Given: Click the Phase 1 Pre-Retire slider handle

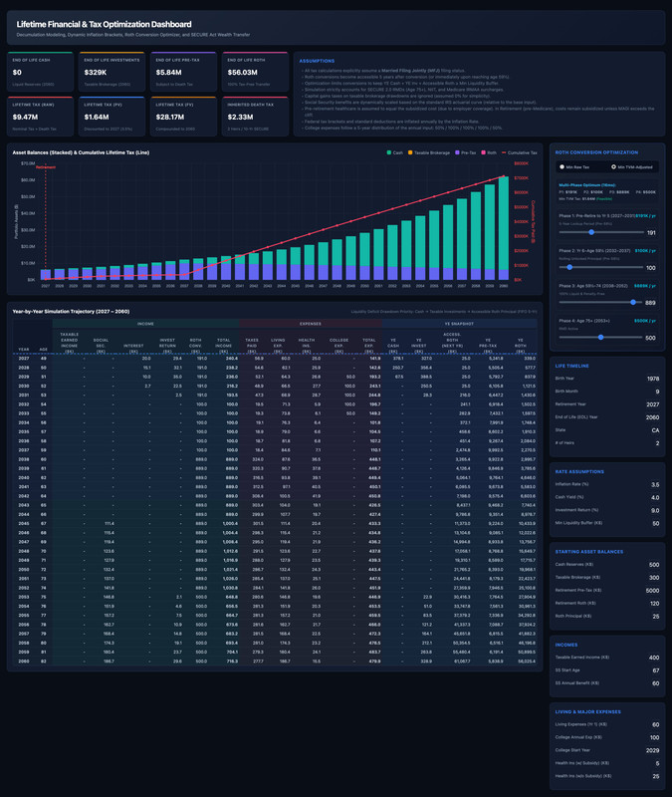Looking at the screenshot, I should [x=591, y=232].
